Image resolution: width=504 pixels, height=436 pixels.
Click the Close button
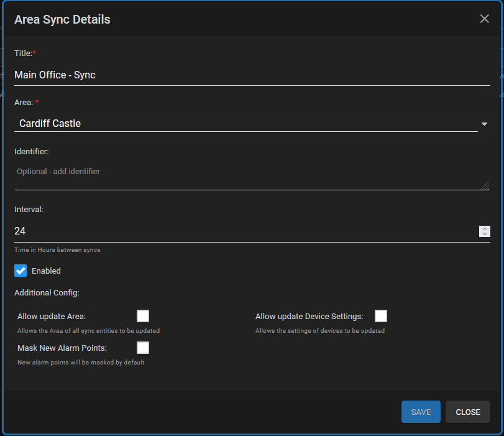pos(468,412)
